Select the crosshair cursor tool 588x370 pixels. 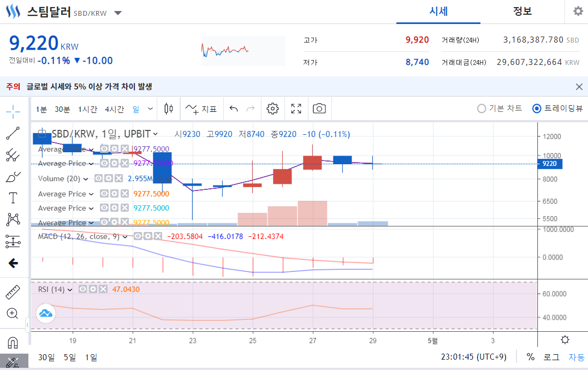(13, 111)
